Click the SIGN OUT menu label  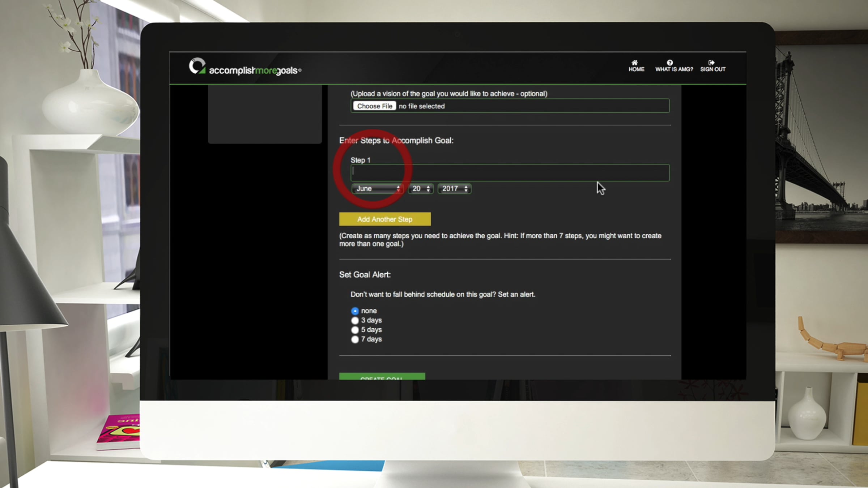(712, 69)
